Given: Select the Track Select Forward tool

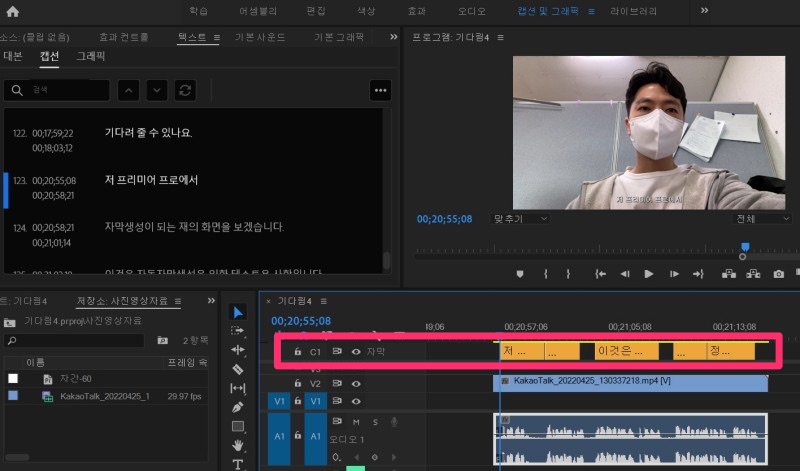Looking at the screenshot, I should coord(238,331).
